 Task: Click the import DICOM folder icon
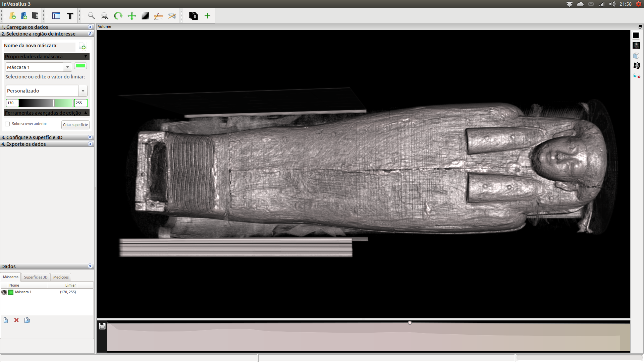click(x=13, y=16)
